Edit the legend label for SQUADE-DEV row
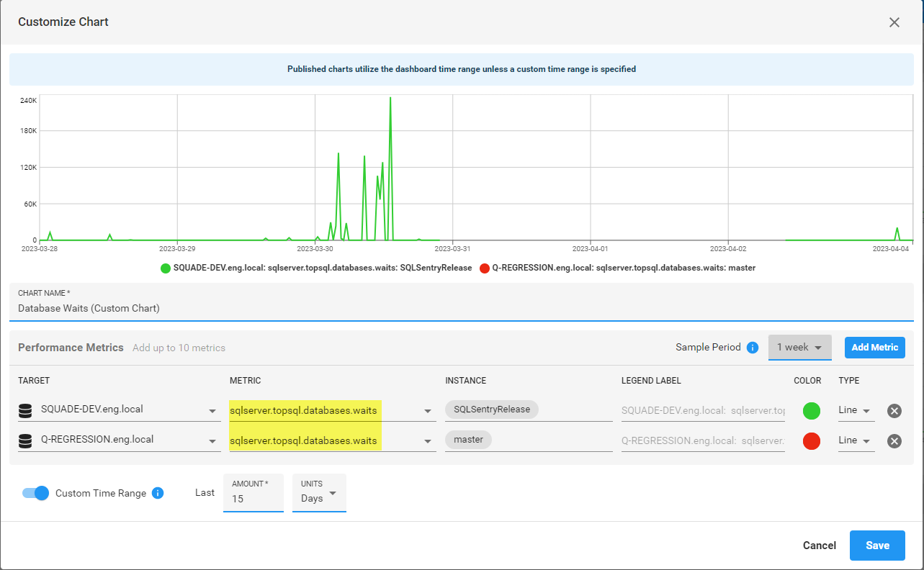The width and height of the screenshot is (924, 570). 703,410
